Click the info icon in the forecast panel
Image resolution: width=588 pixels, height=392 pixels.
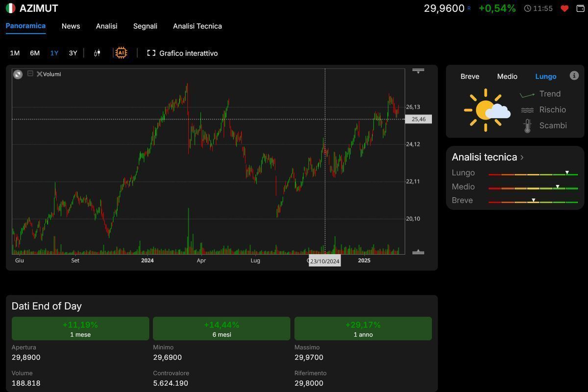[574, 75]
